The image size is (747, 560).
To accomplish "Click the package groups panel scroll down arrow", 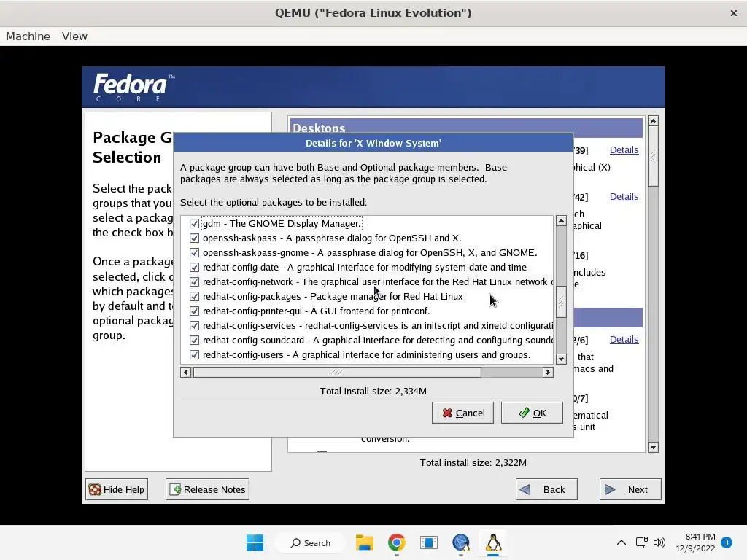I will coord(653,447).
